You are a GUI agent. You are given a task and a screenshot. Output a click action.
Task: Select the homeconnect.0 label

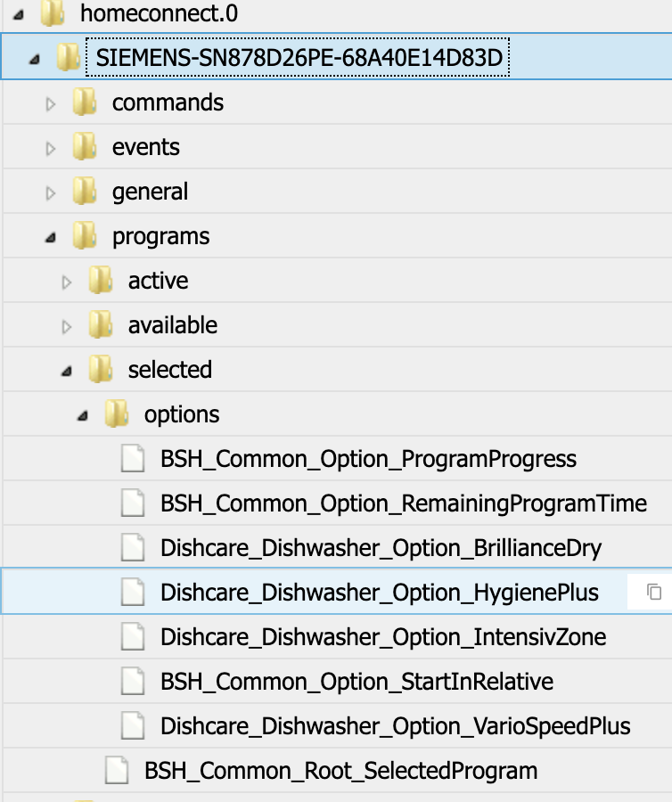[x=159, y=13]
